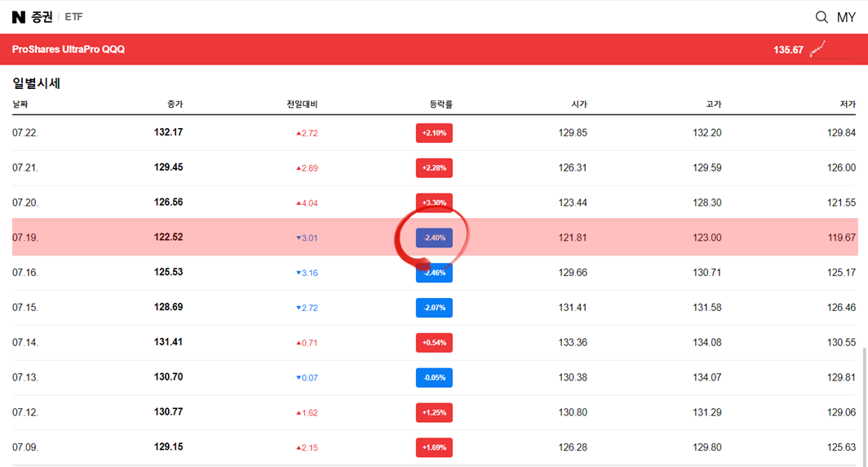Viewport: 868px width, 467px height.
Task: Select the 07.21. date cell
Action: [x=25, y=168]
